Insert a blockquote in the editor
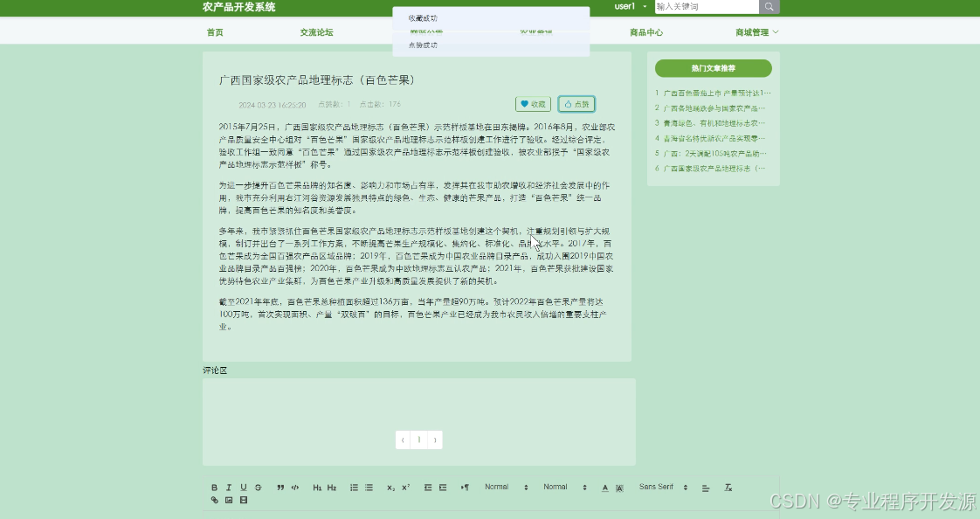 pyautogui.click(x=280, y=488)
